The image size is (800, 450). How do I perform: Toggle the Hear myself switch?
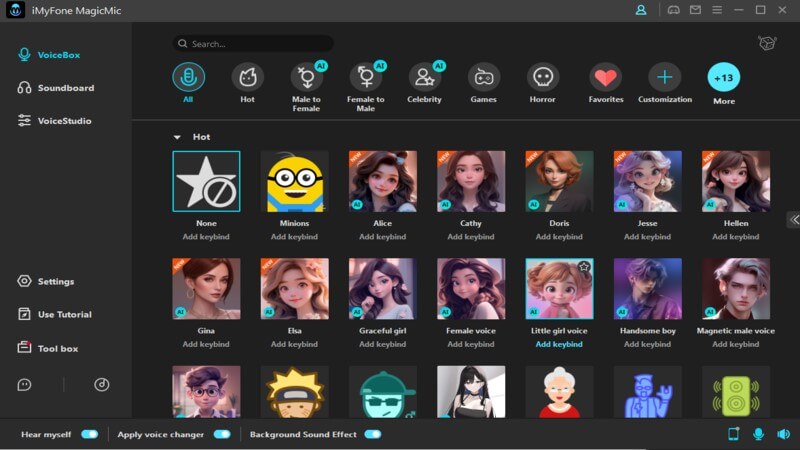[90, 434]
